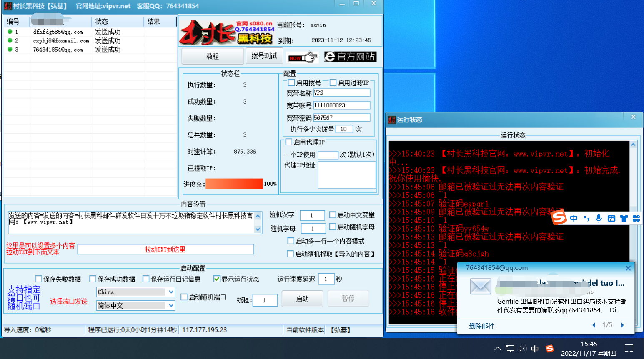Toggle 启动随机字母 checkbox

(x=333, y=227)
